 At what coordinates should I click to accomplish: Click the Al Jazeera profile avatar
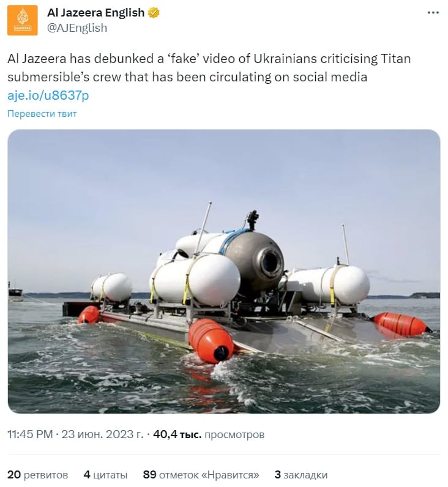[23, 20]
